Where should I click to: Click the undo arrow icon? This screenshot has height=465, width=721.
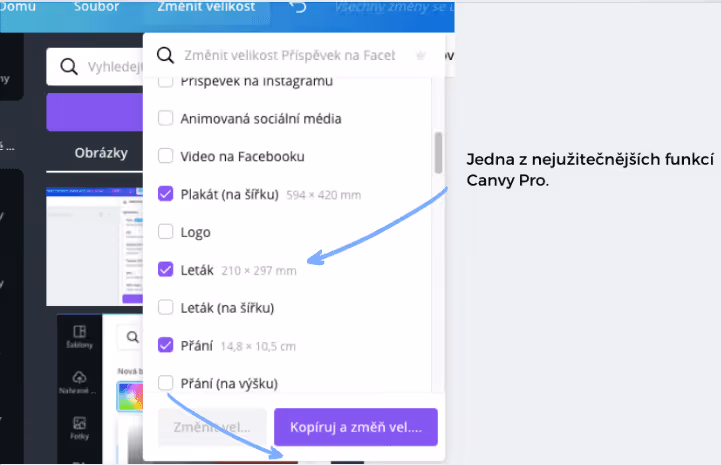(x=298, y=6)
